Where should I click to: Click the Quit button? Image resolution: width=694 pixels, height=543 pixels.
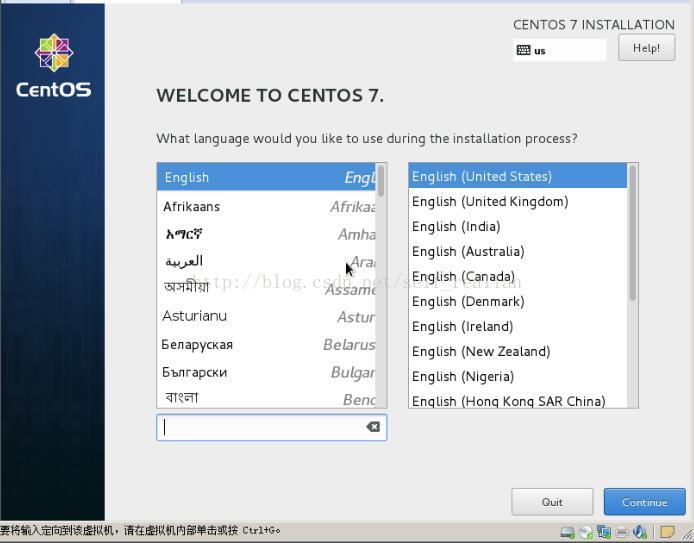pyautogui.click(x=552, y=502)
